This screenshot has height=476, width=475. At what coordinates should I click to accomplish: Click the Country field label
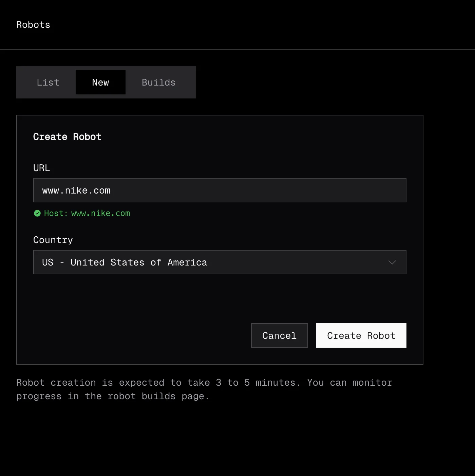pyautogui.click(x=53, y=240)
